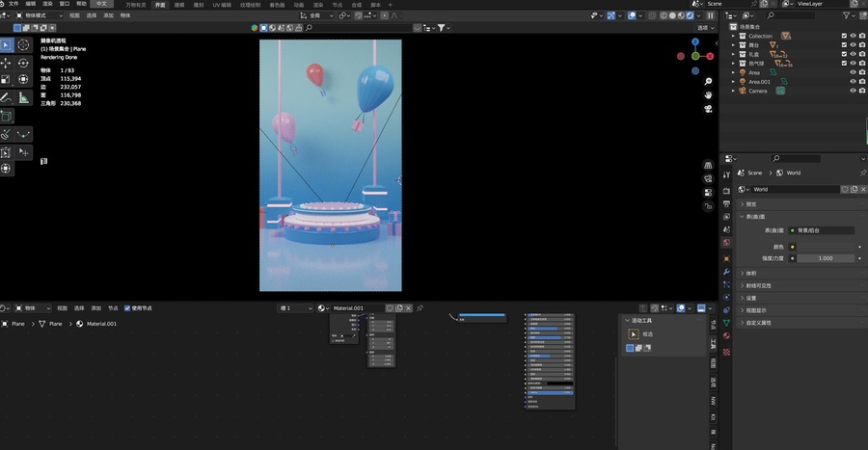This screenshot has height=450, width=868.
Task: Add a new workspace with plus button
Action: pos(390,5)
